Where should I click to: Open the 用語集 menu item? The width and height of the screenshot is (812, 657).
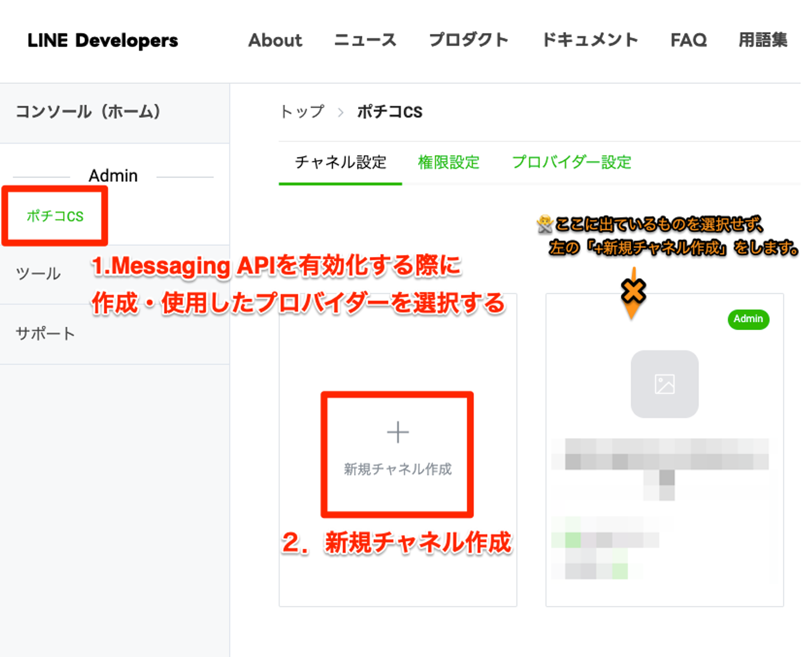click(x=763, y=40)
